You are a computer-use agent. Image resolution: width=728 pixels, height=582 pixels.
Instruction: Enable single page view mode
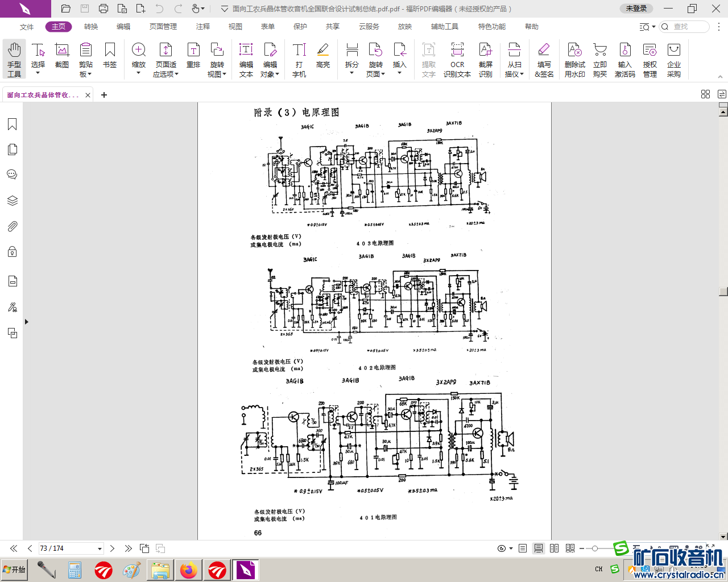coord(523,548)
